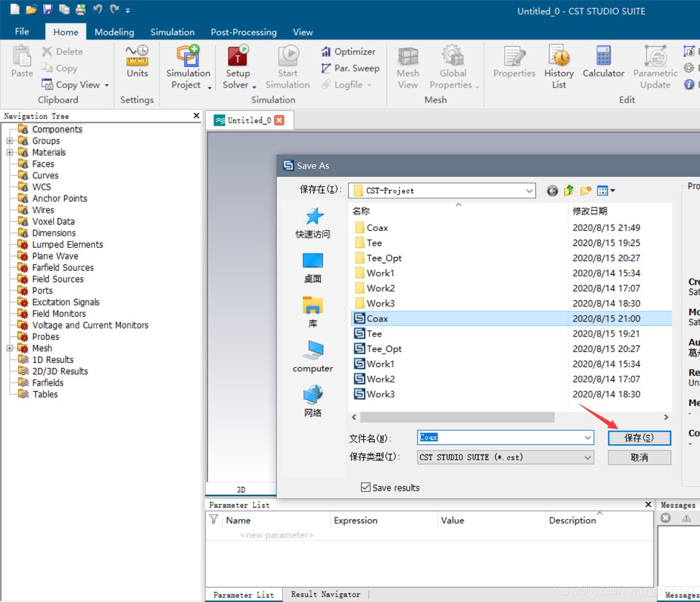Switch to the Simulation ribbon tab

pyautogui.click(x=172, y=32)
